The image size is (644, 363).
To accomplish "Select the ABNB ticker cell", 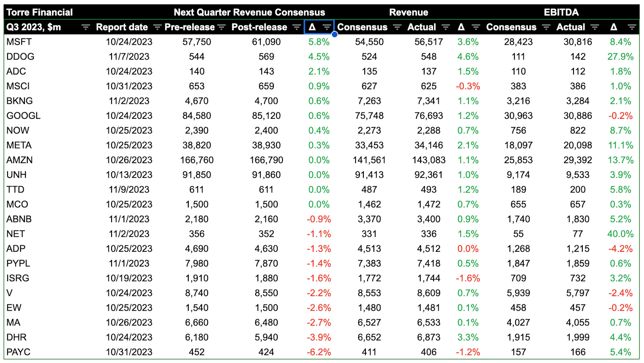I will (x=19, y=219).
